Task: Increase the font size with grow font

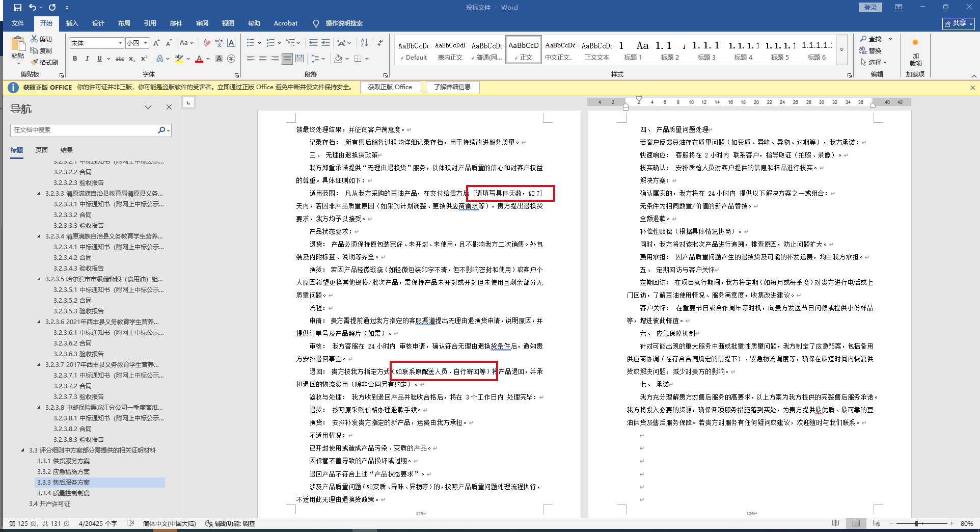Action: pos(156,43)
